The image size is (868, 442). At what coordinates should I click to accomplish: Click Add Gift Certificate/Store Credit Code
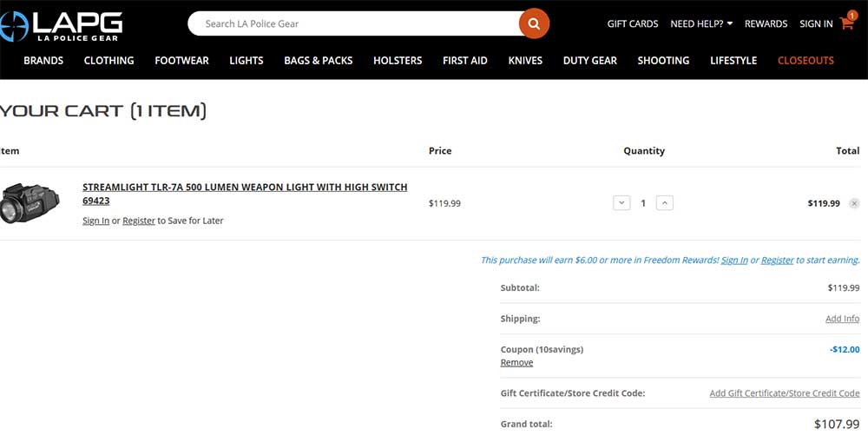point(785,393)
